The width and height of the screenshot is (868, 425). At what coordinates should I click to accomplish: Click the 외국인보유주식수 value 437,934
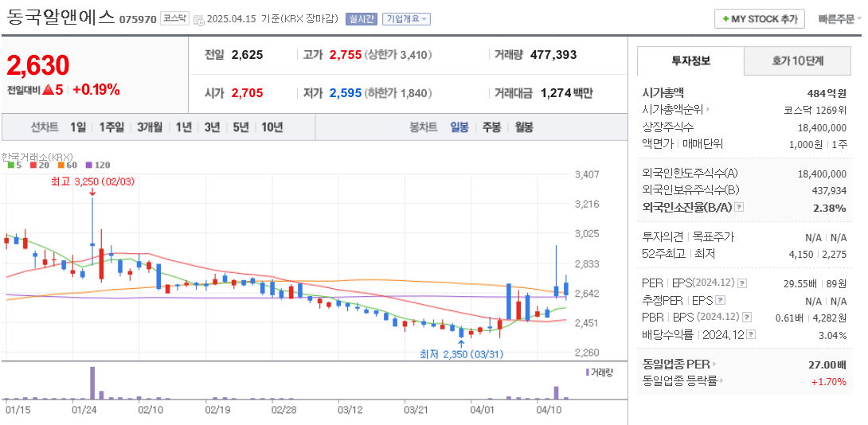(x=827, y=190)
